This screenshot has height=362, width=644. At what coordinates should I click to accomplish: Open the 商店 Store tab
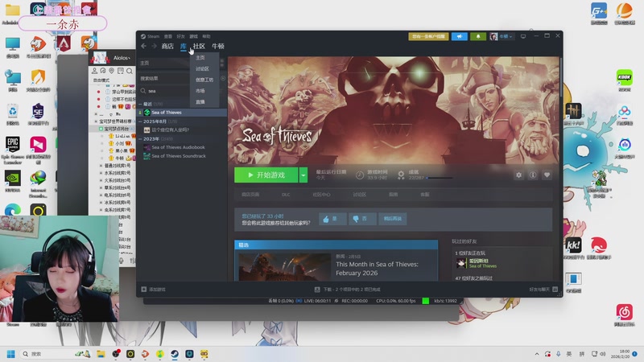point(167,46)
